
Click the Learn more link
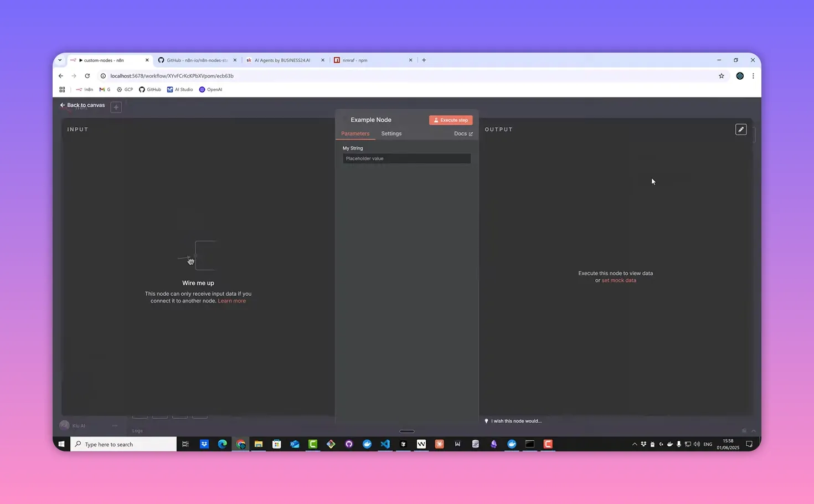click(x=231, y=301)
